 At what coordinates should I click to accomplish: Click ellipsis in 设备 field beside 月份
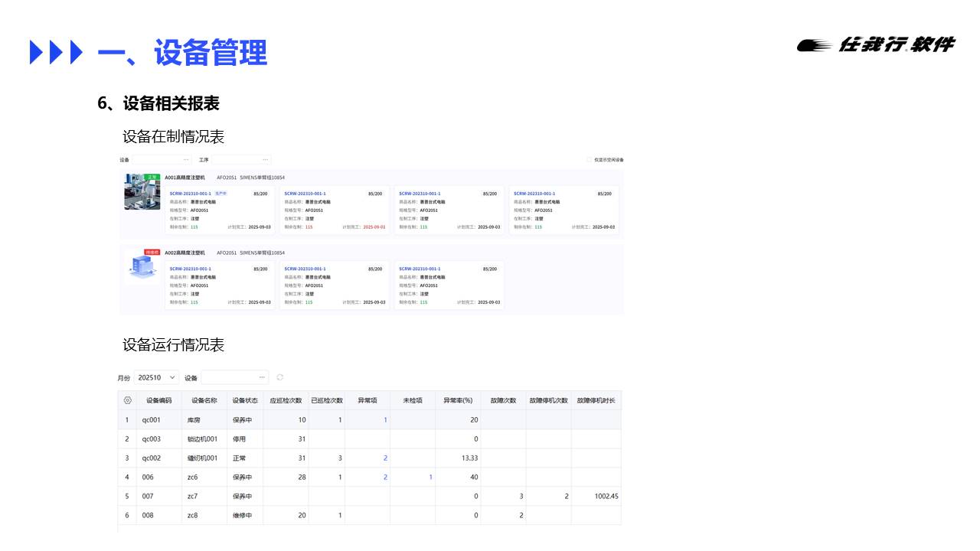click(x=263, y=377)
